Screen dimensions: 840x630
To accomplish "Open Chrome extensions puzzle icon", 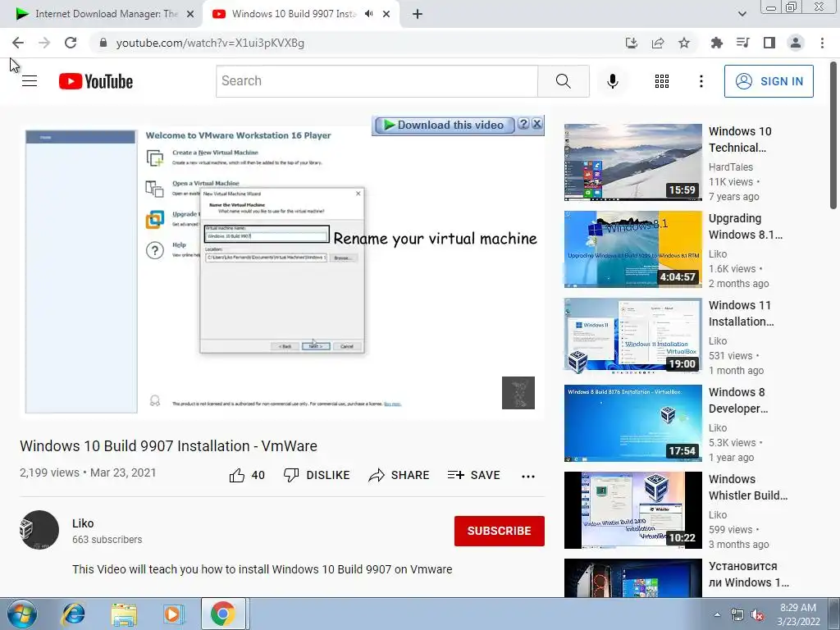I will 716,43.
